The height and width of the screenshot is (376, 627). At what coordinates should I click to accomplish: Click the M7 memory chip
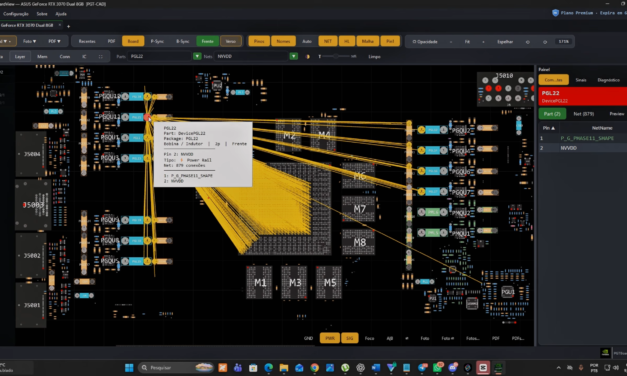pyautogui.click(x=359, y=209)
